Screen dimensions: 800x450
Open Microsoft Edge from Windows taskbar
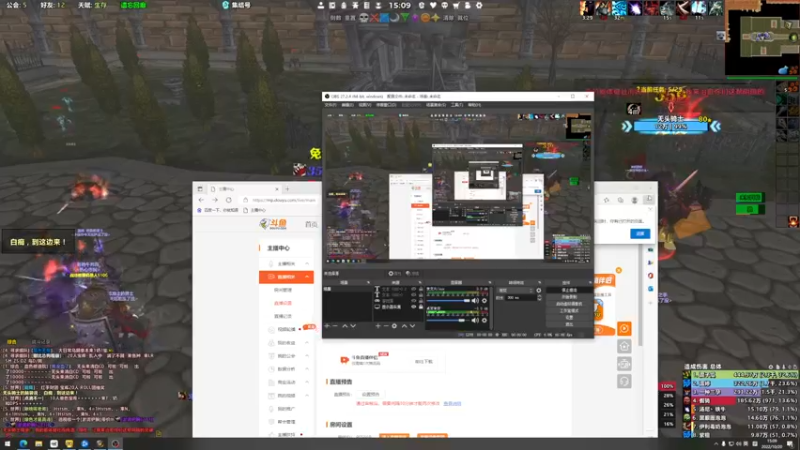pyautogui.click(x=23, y=443)
